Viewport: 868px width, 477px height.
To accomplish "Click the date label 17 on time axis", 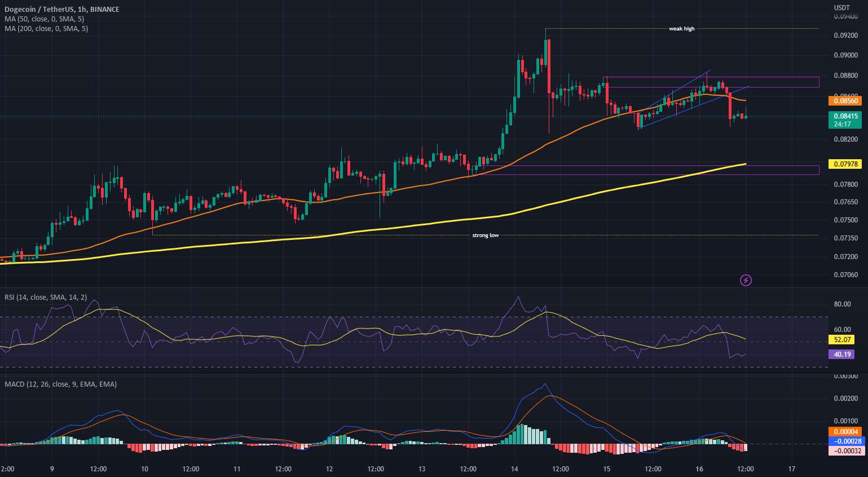I will [791, 469].
